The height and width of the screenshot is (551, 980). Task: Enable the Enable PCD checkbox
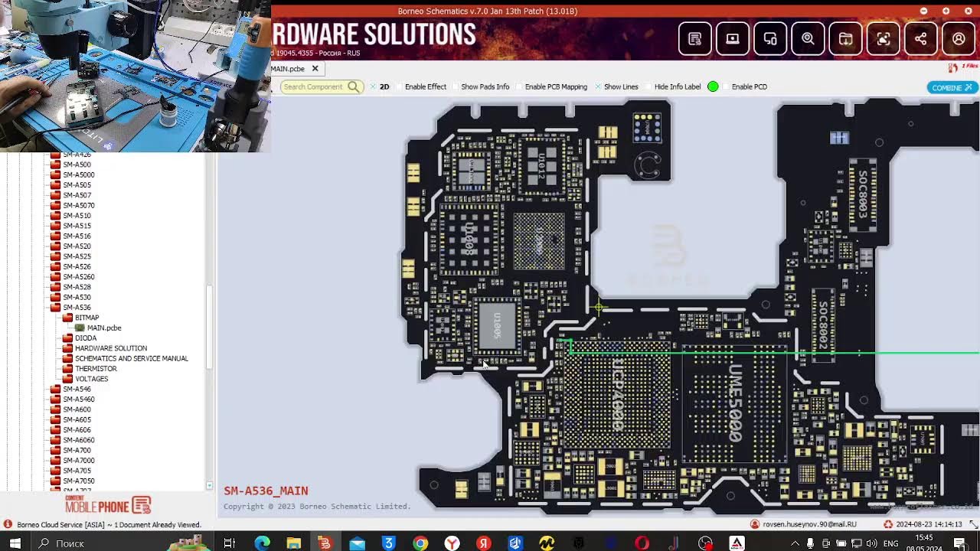coord(725,86)
